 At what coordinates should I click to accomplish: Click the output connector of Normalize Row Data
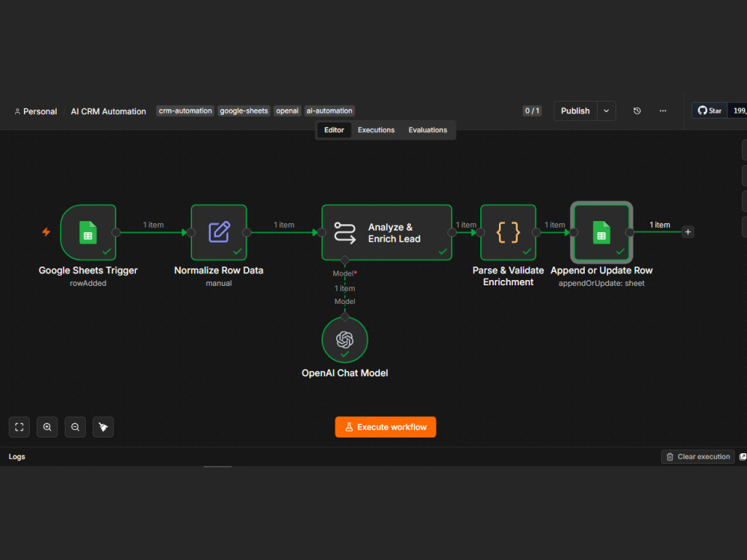point(247,232)
